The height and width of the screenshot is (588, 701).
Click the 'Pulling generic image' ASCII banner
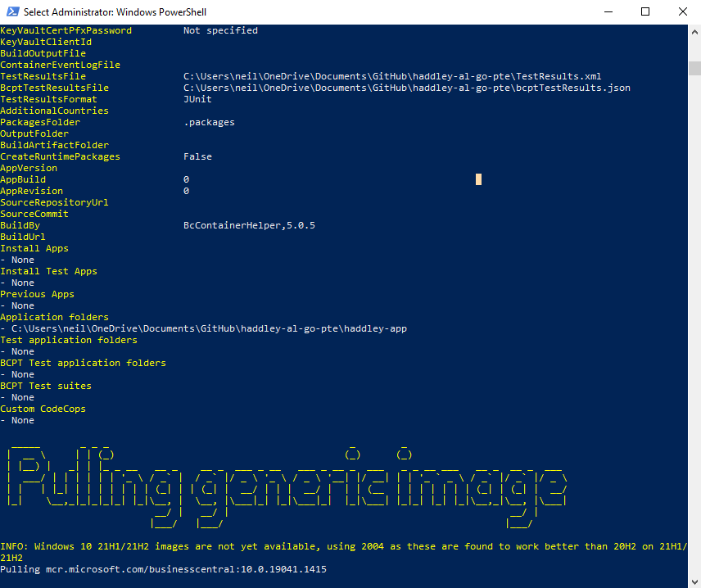point(287,486)
